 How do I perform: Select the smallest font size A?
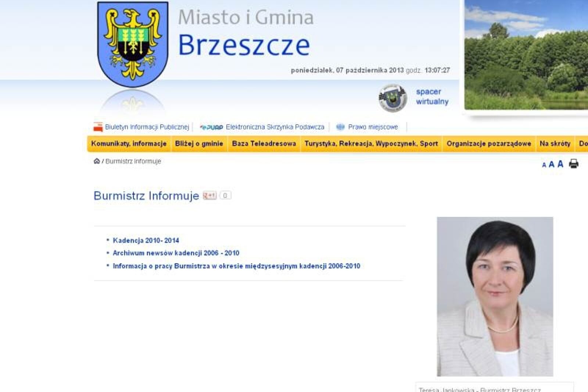544,165
